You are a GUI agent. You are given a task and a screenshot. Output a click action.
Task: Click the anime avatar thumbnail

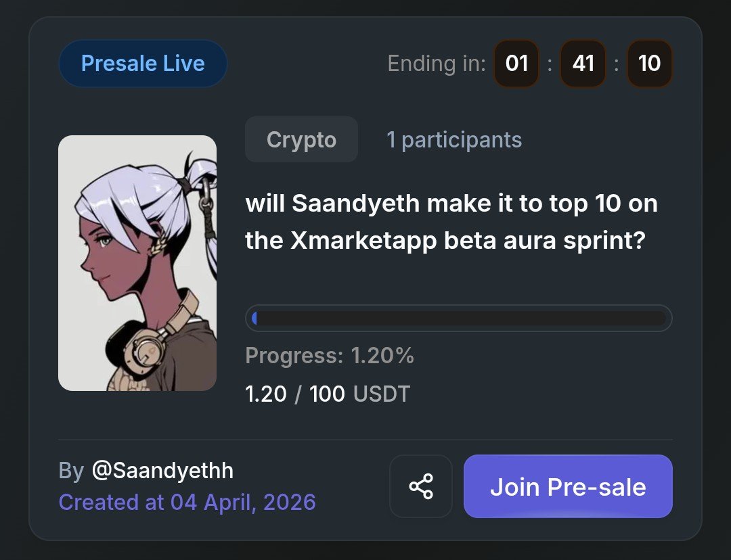[x=137, y=263]
